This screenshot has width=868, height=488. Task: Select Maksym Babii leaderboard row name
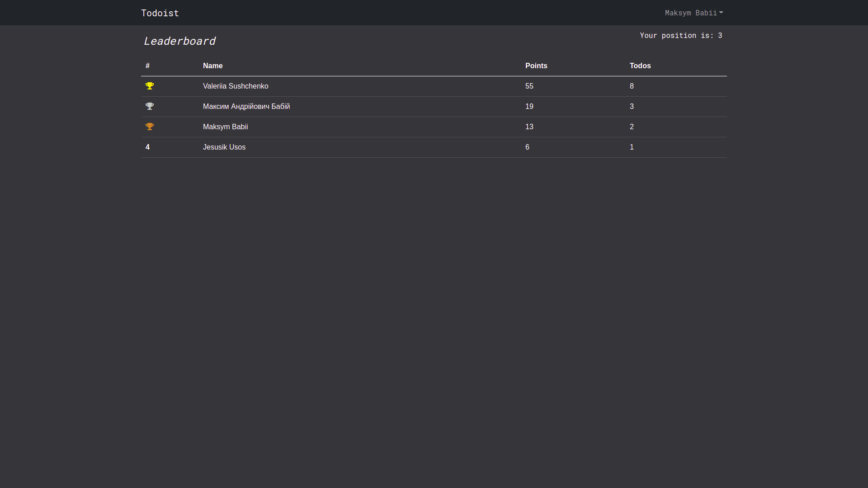[x=225, y=127]
